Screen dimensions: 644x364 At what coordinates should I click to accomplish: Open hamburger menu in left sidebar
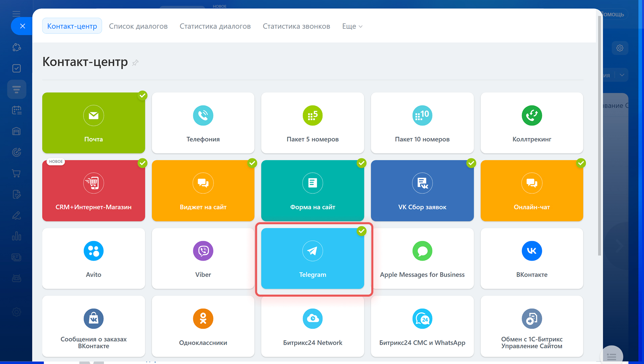click(16, 14)
